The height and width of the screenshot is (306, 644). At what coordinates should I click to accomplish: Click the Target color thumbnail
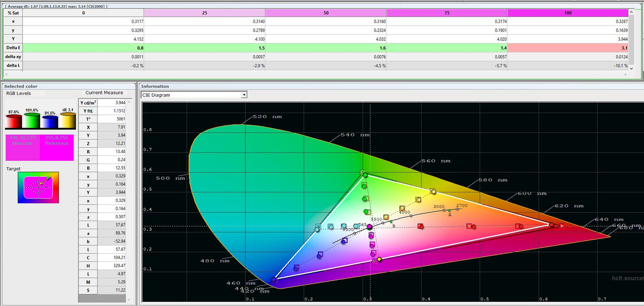(38, 187)
